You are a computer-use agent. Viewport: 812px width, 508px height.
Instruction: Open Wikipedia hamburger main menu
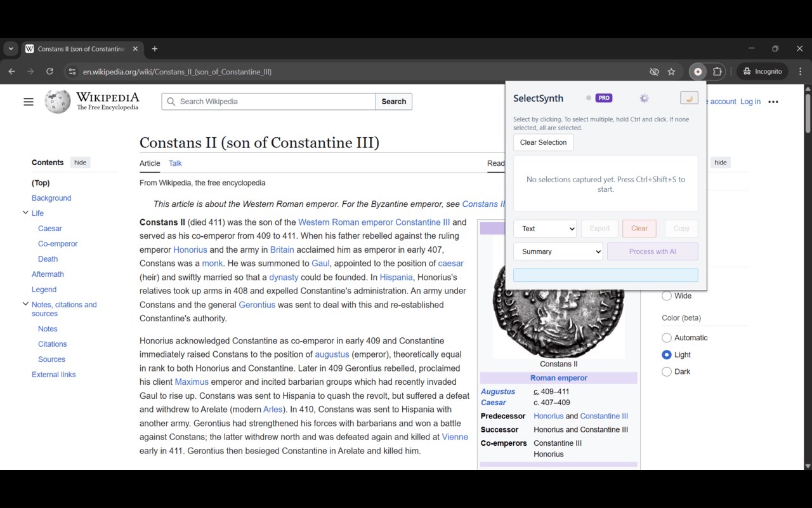29,102
